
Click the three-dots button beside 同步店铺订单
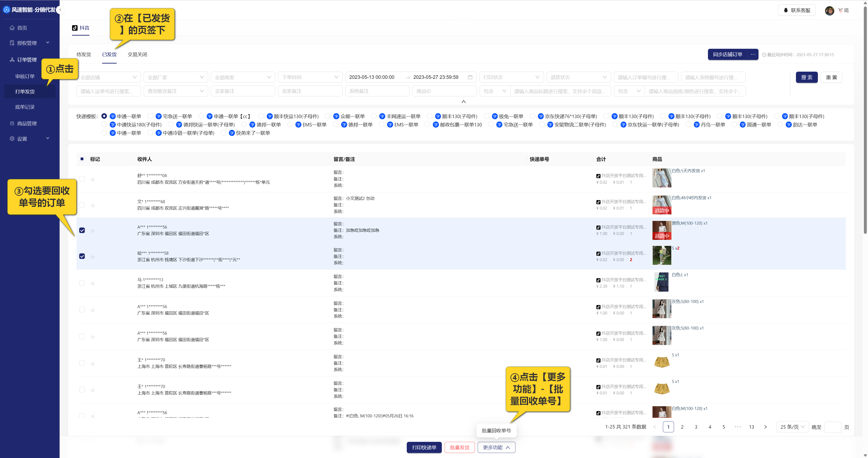(753, 54)
